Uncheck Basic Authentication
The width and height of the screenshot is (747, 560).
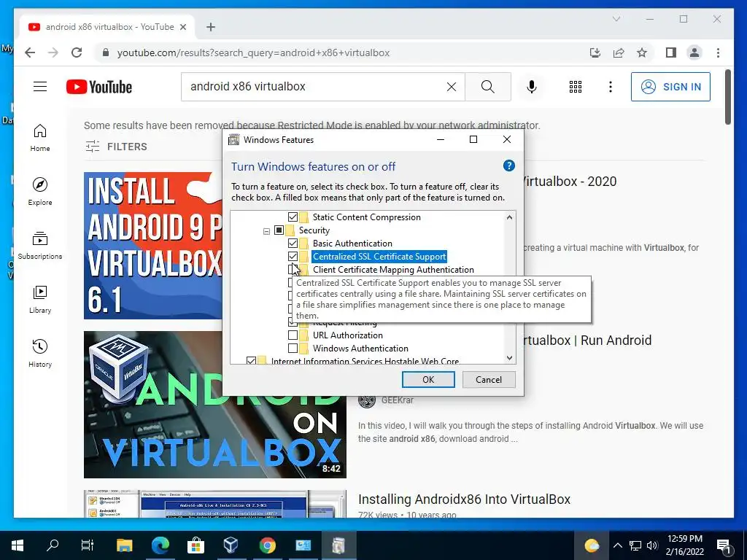(x=293, y=244)
